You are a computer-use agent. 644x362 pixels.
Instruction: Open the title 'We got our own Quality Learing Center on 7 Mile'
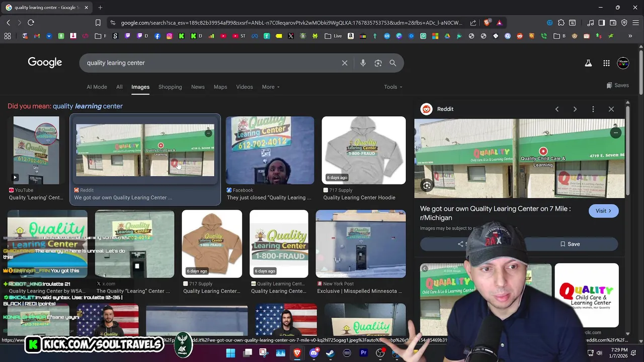[x=495, y=213]
